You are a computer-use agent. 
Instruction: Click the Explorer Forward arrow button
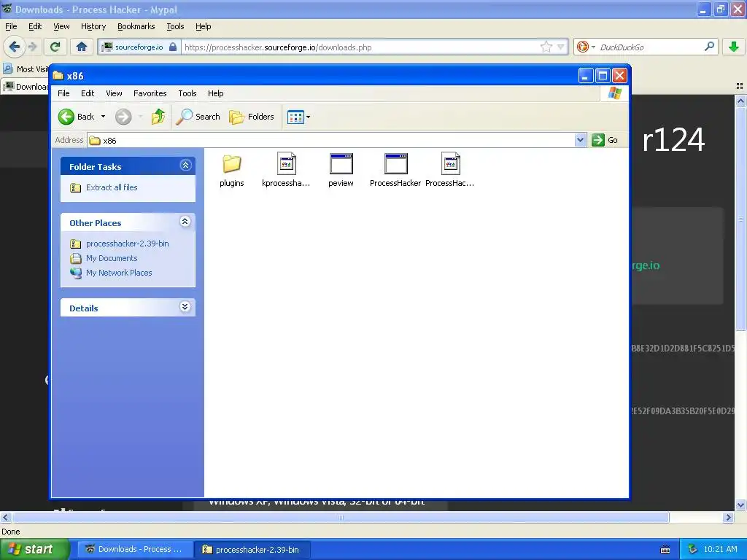[x=123, y=117]
